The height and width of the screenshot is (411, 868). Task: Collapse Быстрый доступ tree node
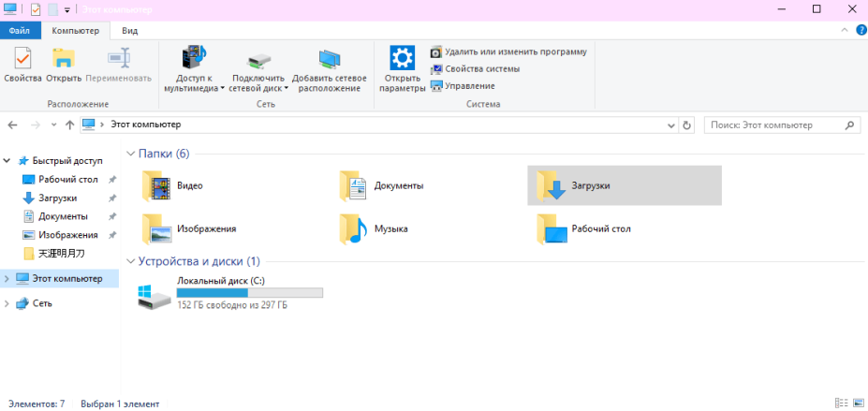tap(7, 161)
